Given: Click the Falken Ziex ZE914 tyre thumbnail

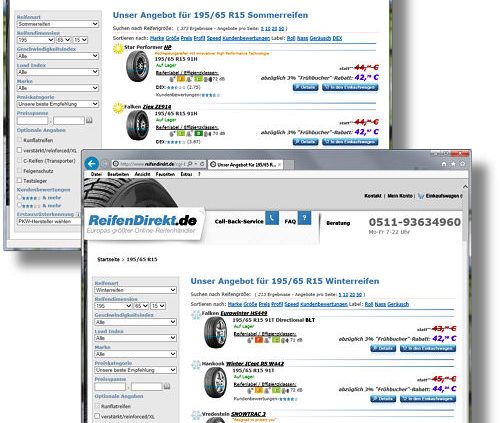Looking at the screenshot, I should (x=137, y=125).
